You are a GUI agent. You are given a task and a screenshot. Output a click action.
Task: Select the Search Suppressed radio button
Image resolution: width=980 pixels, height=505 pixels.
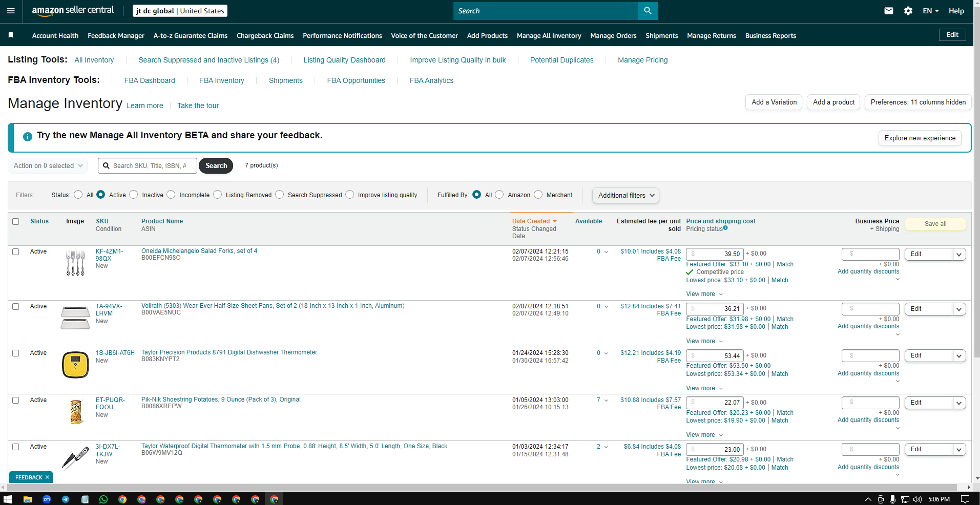pyautogui.click(x=280, y=195)
